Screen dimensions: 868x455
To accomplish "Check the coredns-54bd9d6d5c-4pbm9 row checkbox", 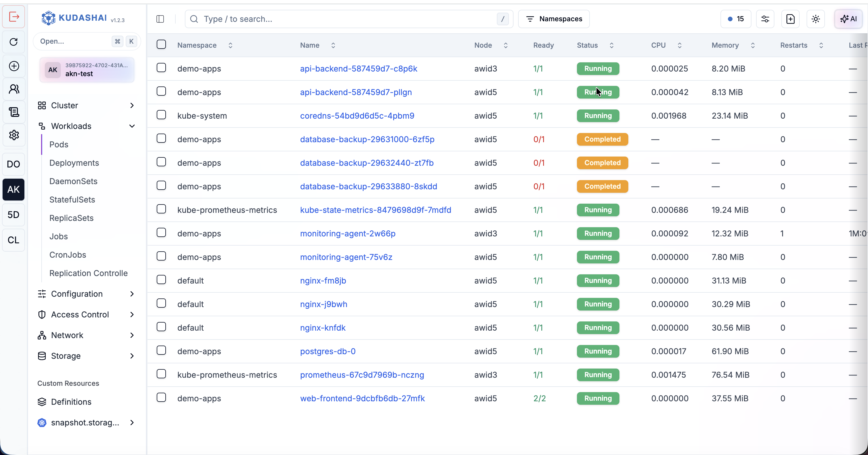I will click(161, 115).
